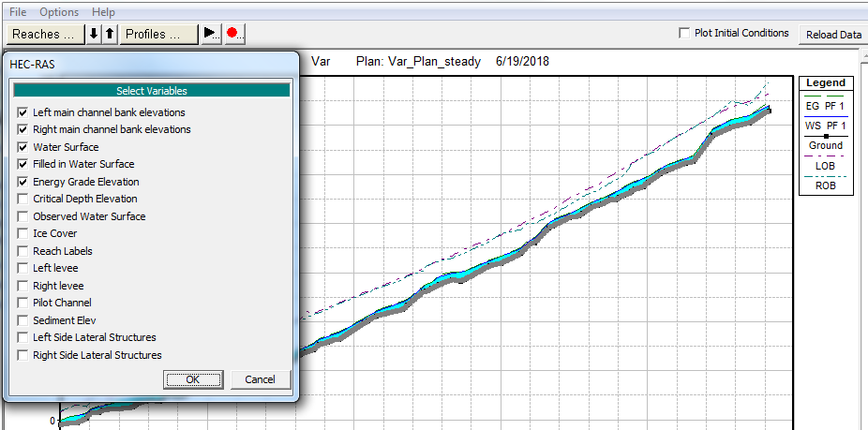Image resolution: width=868 pixels, height=430 pixels.
Task: Click the Ground legend entry
Action: (826, 145)
